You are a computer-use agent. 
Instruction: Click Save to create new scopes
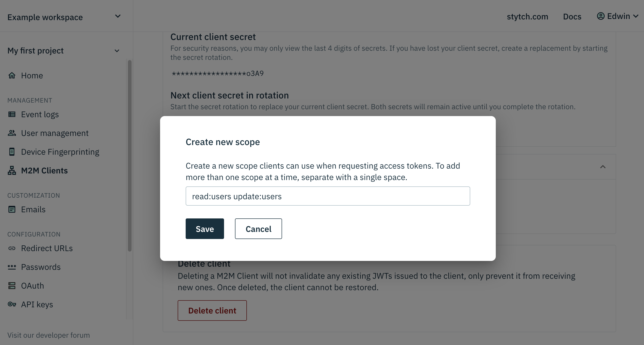pyautogui.click(x=205, y=229)
